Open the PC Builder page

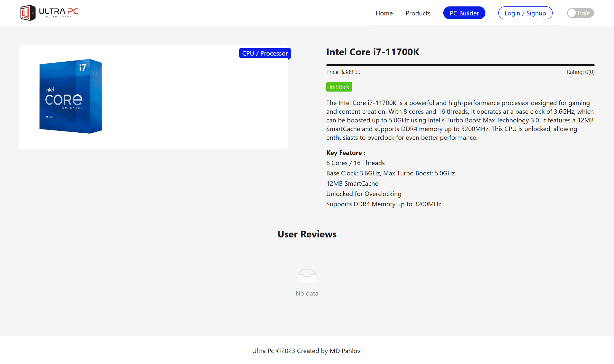(x=464, y=13)
